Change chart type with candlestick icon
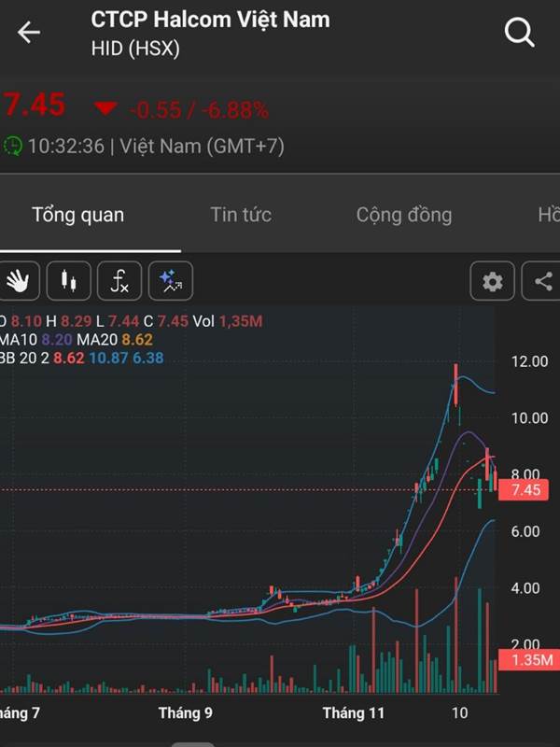This screenshot has height=747, width=560. (x=68, y=281)
